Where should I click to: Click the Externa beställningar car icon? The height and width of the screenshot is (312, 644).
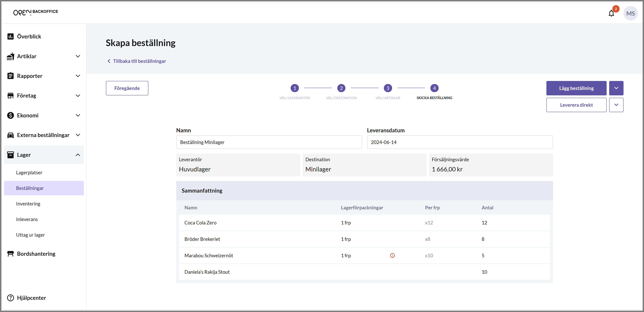10,135
